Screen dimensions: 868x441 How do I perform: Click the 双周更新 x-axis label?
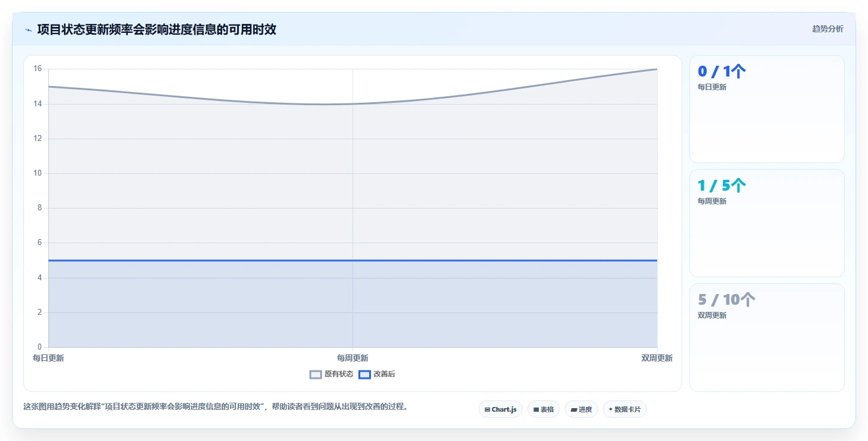coord(657,358)
